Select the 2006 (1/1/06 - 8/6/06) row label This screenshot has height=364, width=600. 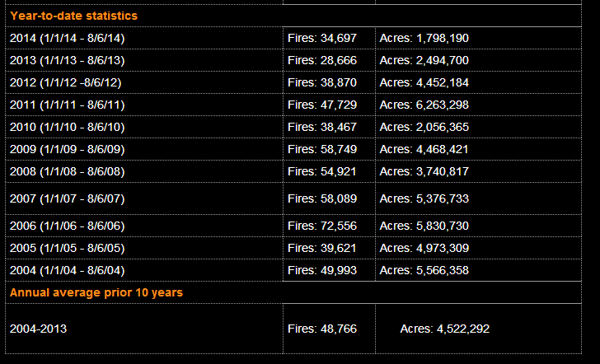click(x=68, y=226)
